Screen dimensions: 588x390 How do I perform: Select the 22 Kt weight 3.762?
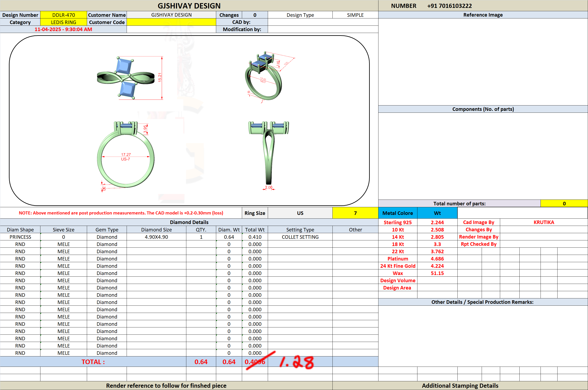(x=437, y=251)
